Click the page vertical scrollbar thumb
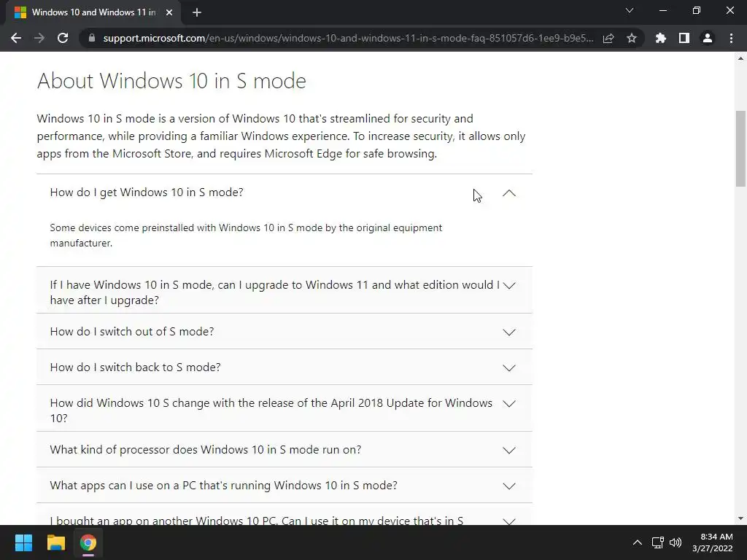Image resolution: width=747 pixels, height=560 pixels. (x=740, y=149)
